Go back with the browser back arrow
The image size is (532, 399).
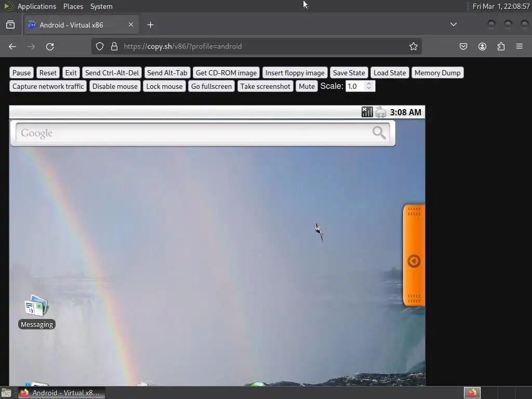(12, 46)
